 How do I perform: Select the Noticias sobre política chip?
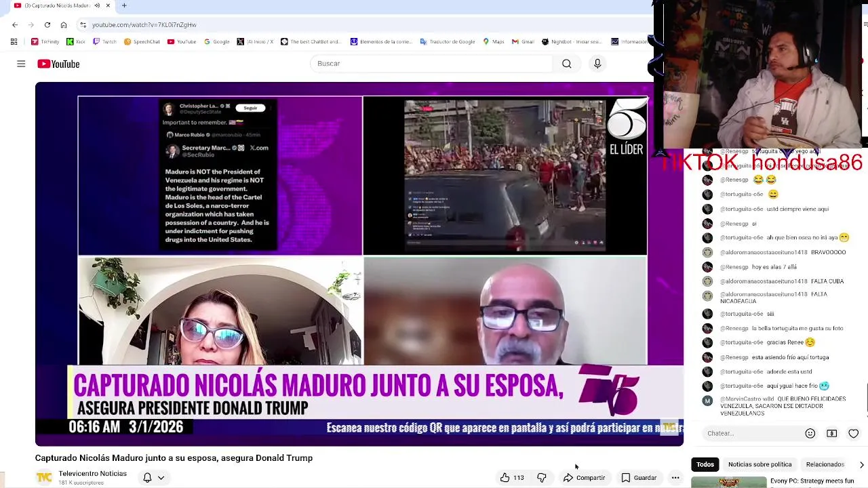[x=759, y=464]
